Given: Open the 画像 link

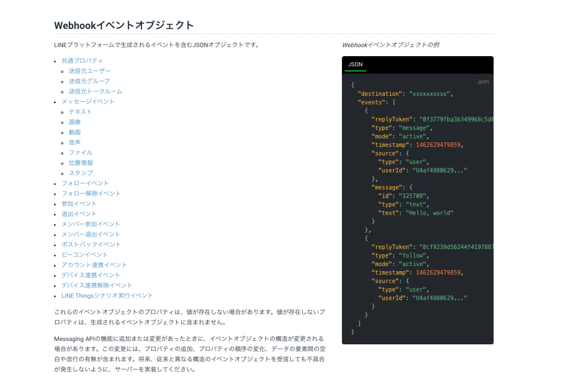Looking at the screenshot, I should point(74,122).
